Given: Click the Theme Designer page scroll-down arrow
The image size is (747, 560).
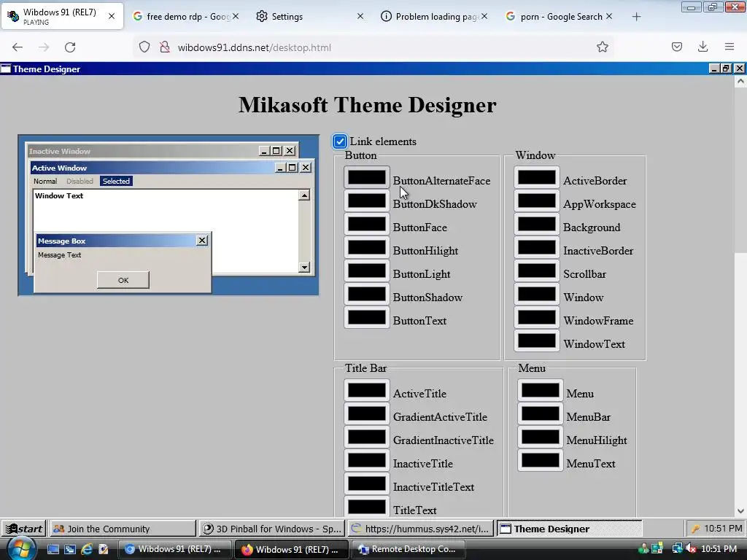Looking at the screenshot, I should click(x=740, y=511).
